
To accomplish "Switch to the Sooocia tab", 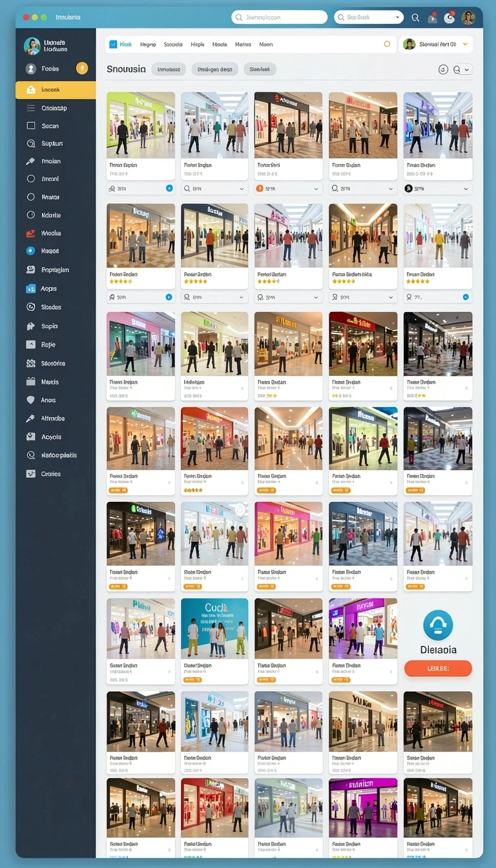I will point(173,45).
